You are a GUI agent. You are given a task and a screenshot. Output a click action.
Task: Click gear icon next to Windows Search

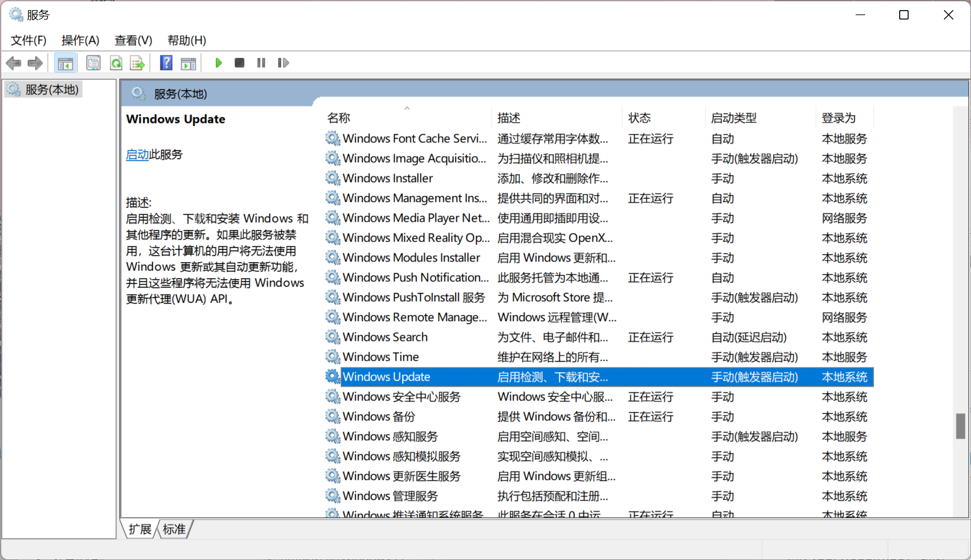coord(333,336)
